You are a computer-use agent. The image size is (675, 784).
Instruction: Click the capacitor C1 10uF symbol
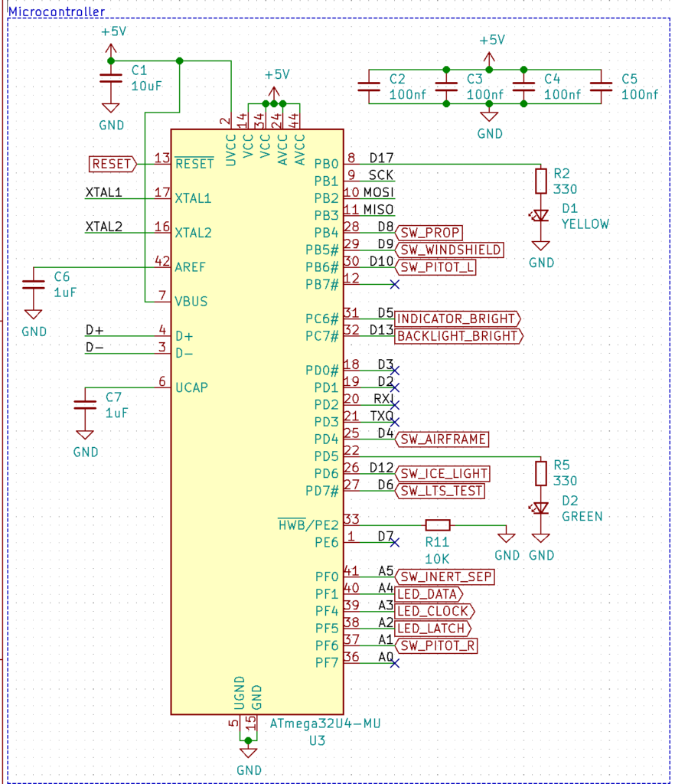111,78
